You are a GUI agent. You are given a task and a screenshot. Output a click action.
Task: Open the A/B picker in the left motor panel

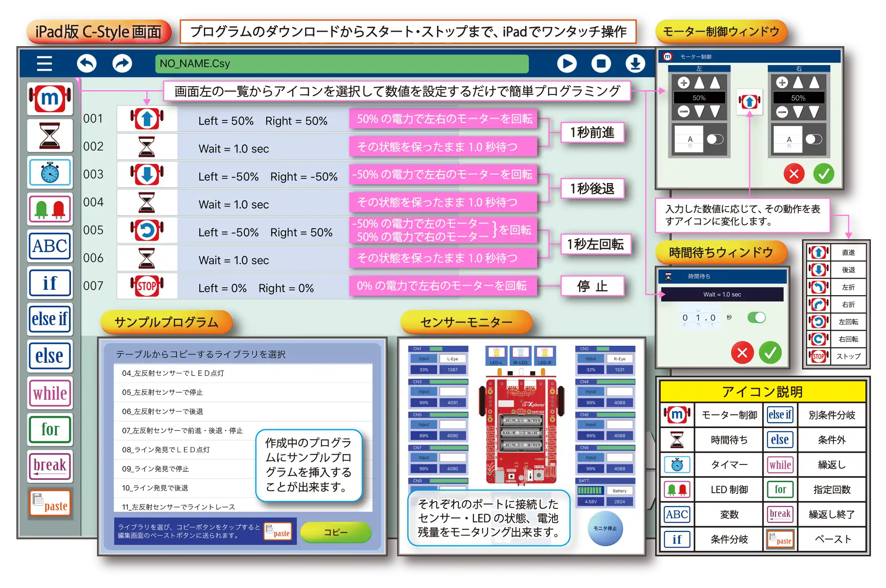pos(690,140)
